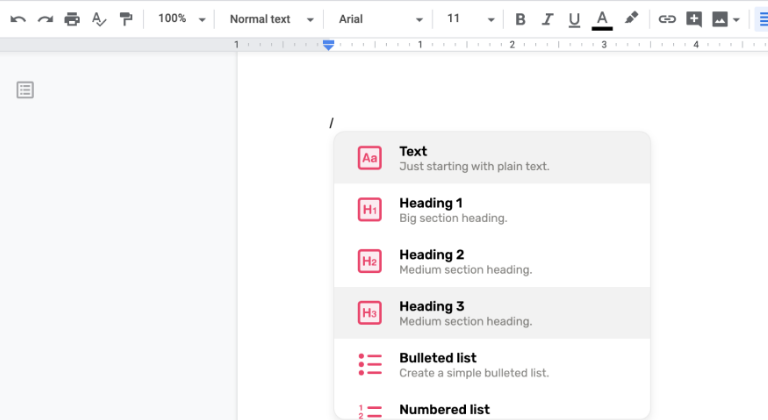Choose the Text option in slash menu
768x420 pixels.
point(492,158)
